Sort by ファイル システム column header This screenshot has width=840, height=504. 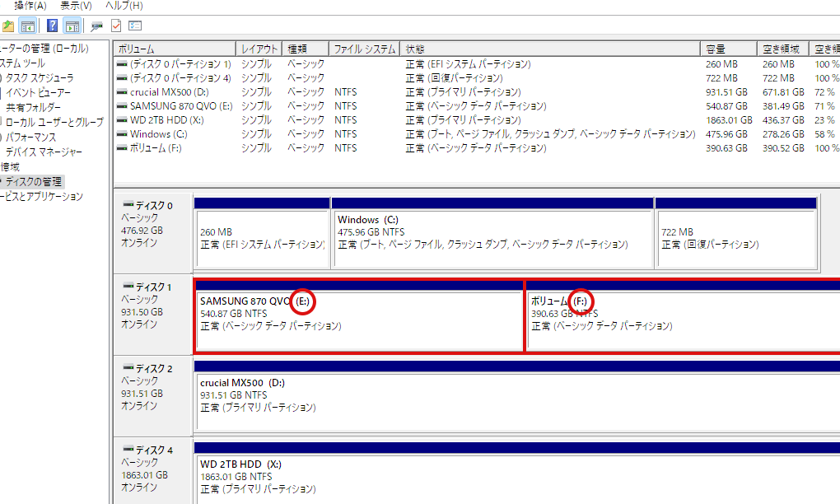point(365,49)
